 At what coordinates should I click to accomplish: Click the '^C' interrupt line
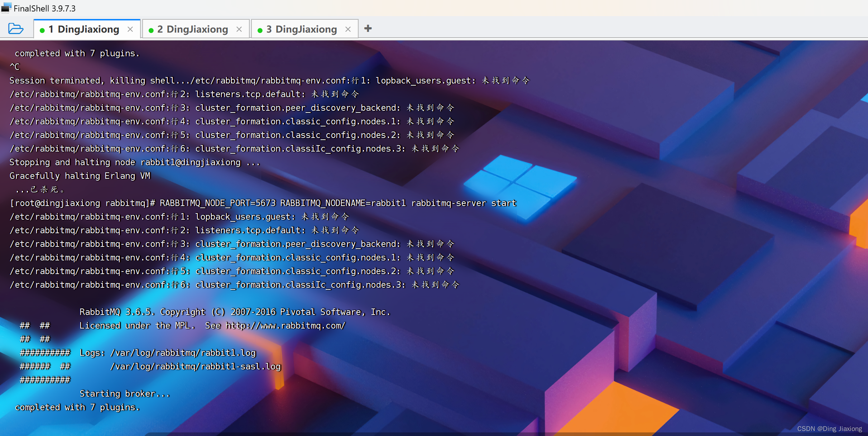pyautogui.click(x=15, y=67)
